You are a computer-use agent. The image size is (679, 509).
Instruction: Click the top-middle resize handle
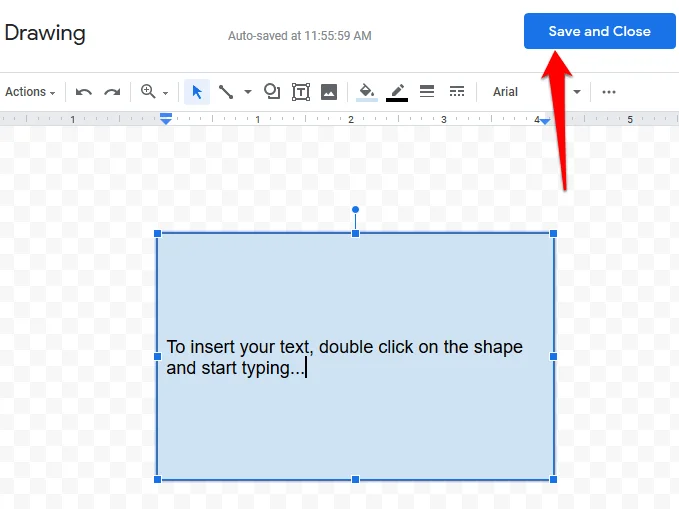[x=356, y=233]
